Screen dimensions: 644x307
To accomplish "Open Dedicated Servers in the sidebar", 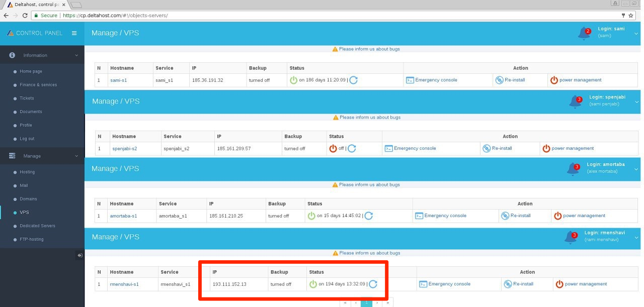I will [x=37, y=226].
